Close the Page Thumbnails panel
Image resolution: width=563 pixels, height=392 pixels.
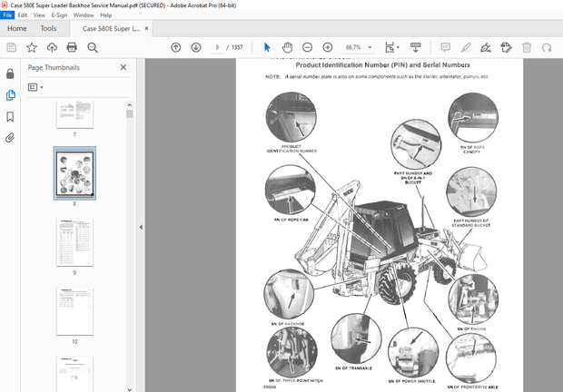click(x=123, y=67)
